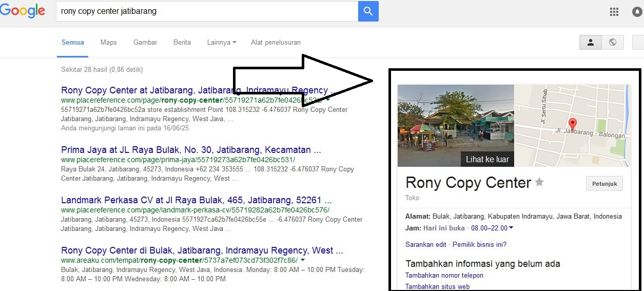Click 'Tambahkan informasi yang belum ada' heading
This screenshot has height=291, width=644.
pos(483,264)
